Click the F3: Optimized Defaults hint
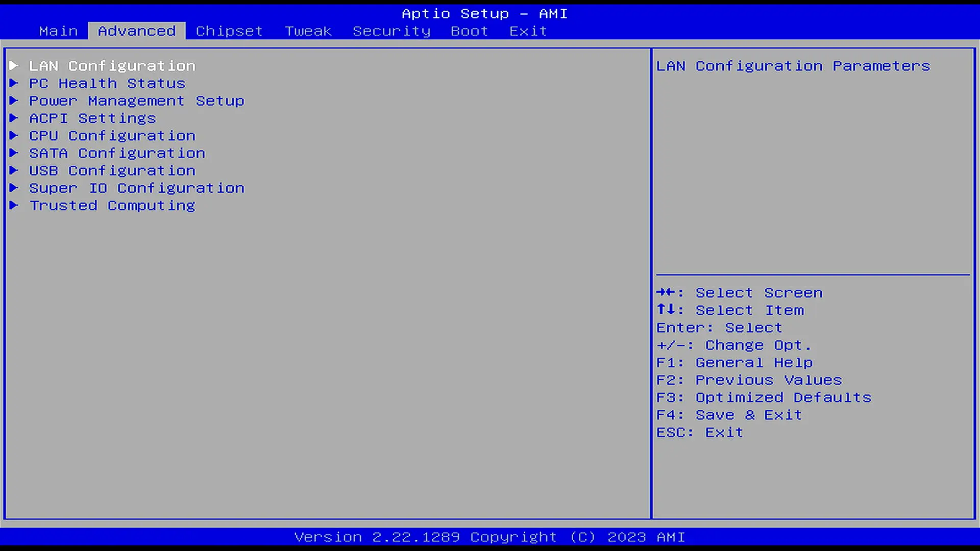Viewport: 980px width, 551px height. click(x=764, y=397)
